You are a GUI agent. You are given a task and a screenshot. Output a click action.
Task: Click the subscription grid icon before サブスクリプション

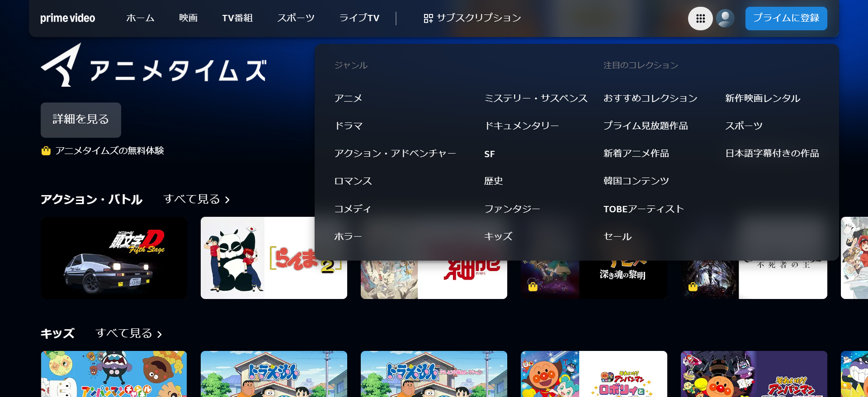coord(428,18)
